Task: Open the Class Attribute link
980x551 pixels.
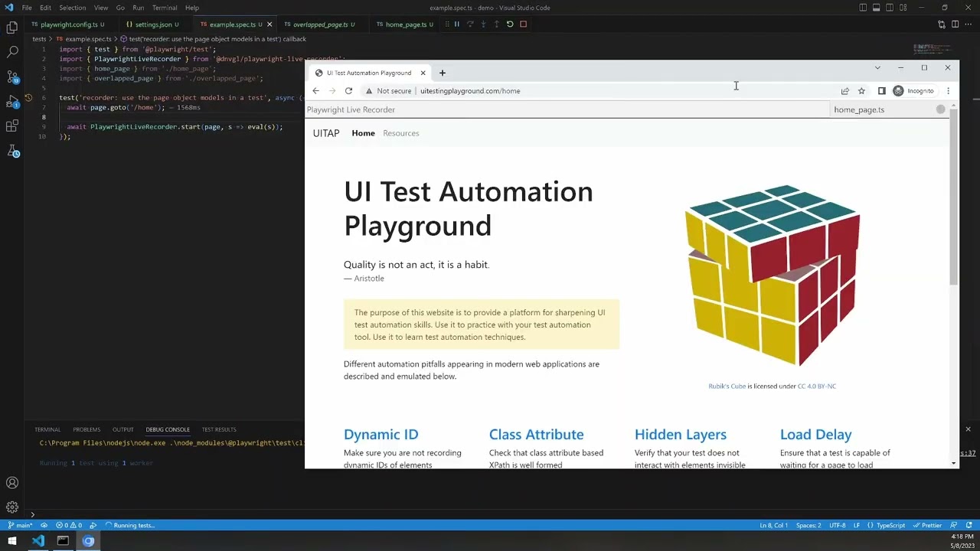Action: point(536,435)
